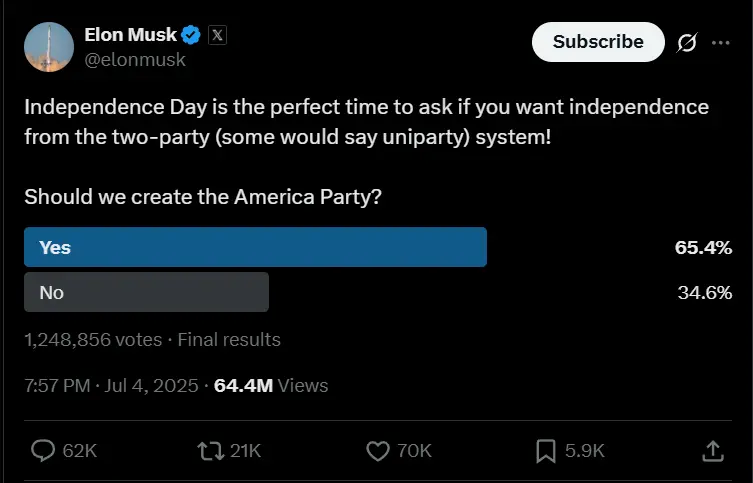Image resolution: width=753 pixels, height=483 pixels.
Task: Click the share upload icon
Action: point(712,451)
